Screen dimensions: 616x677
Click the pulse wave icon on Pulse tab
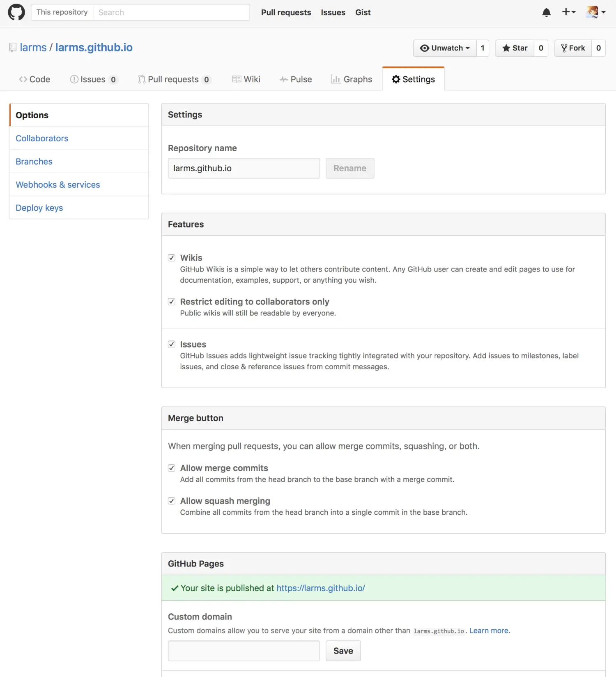tap(284, 79)
